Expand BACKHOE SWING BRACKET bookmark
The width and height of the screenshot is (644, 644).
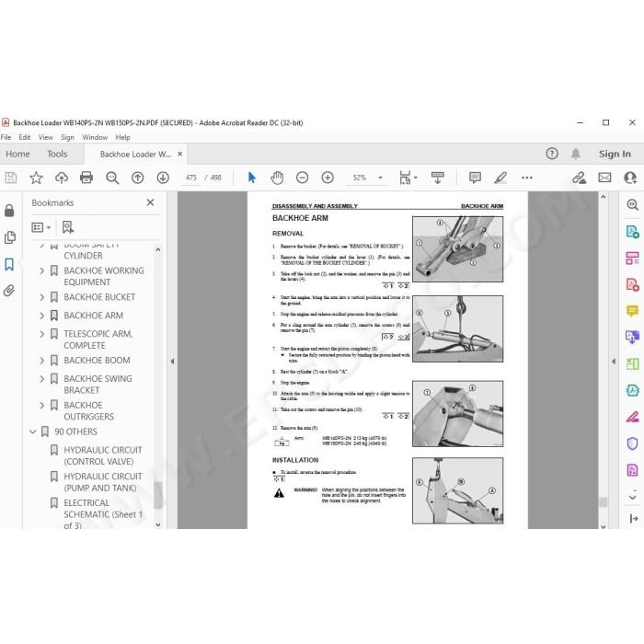(x=42, y=379)
